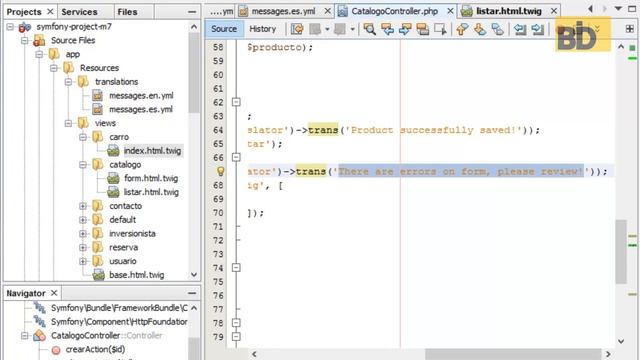Open the History view
This screenshot has width=640, height=360.
[x=262, y=29]
